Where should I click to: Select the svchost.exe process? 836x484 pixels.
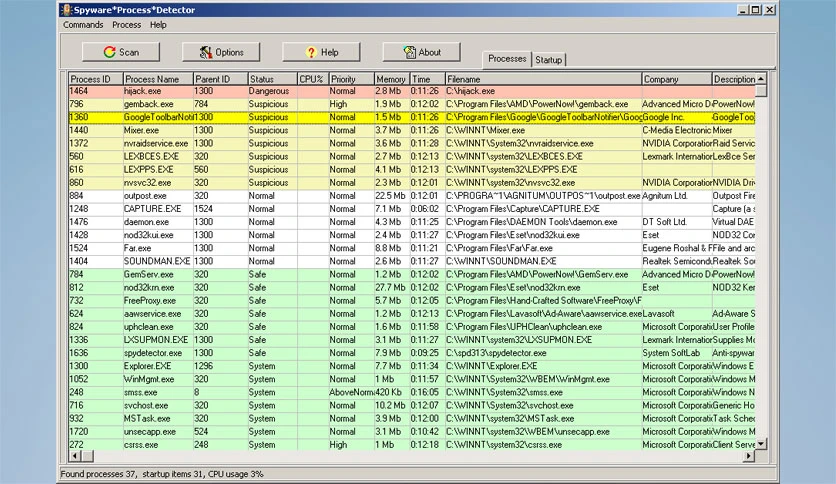click(x=146, y=405)
